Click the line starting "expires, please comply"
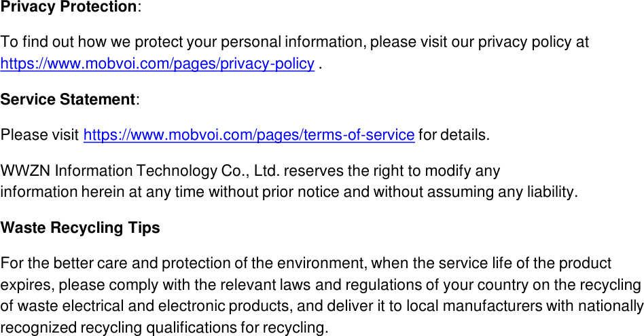The image size is (644, 336). click(x=321, y=285)
